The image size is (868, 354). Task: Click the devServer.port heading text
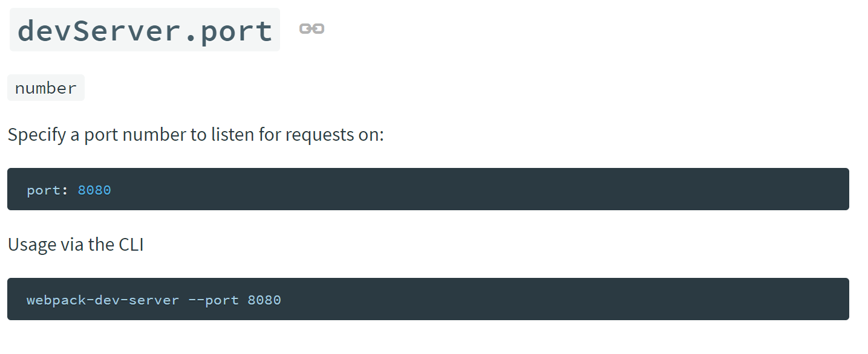145,30
